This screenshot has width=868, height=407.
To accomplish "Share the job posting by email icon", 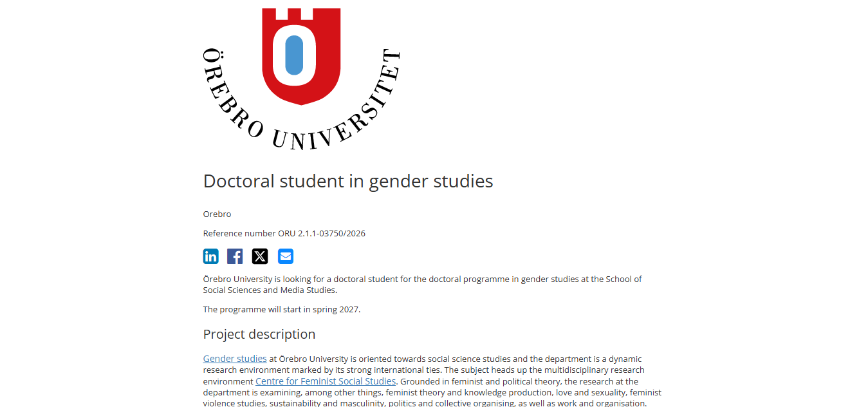I will tap(286, 256).
